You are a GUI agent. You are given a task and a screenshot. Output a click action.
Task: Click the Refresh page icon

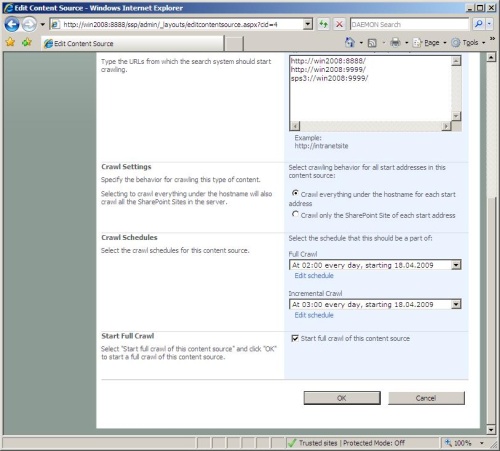pos(323,24)
